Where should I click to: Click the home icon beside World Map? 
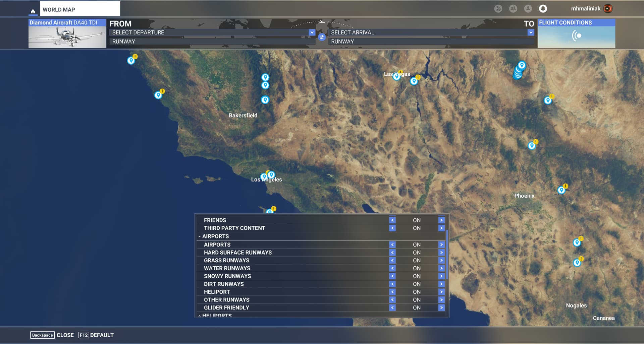[33, 11]
